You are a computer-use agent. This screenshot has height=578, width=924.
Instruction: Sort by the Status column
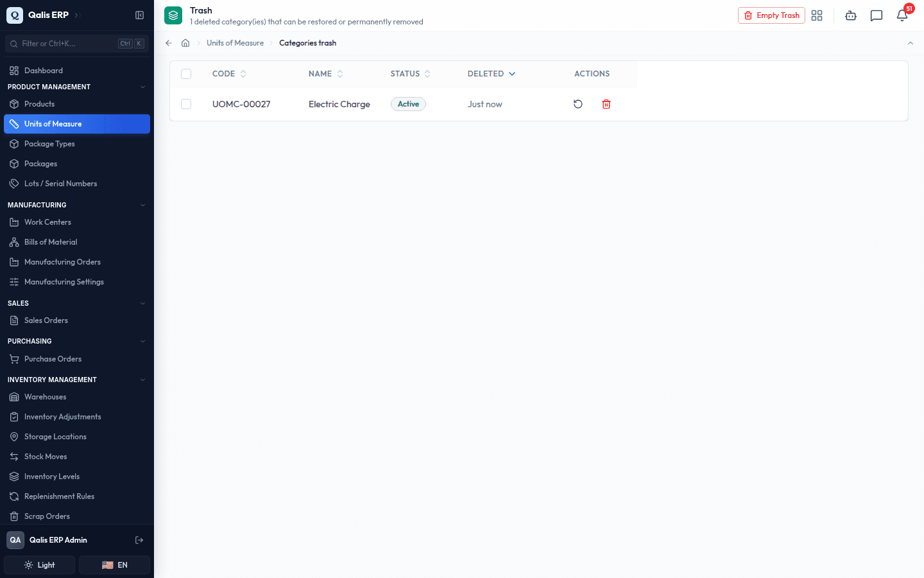(x=411, y=74)
